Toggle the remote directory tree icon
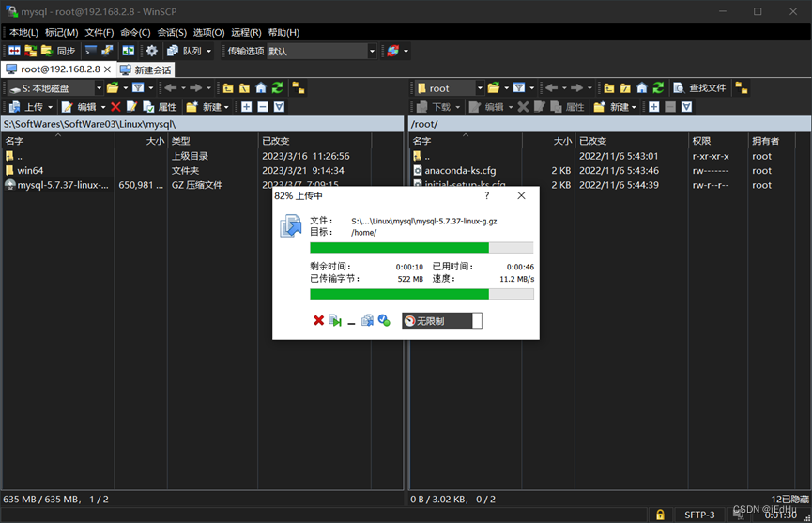 742,88
